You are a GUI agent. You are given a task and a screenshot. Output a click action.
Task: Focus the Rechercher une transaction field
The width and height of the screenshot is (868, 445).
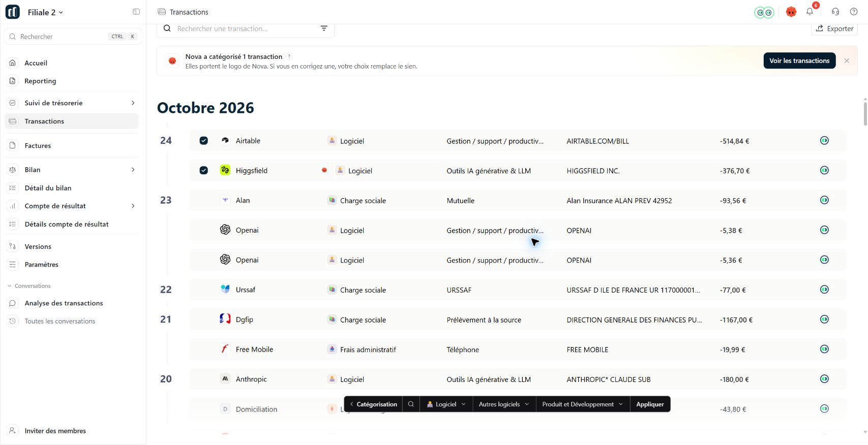(246, 29)
